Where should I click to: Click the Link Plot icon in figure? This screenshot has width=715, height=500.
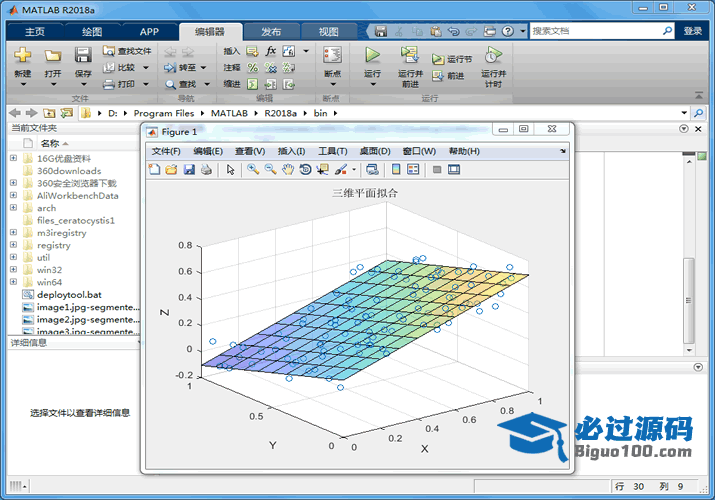click(372, 170)
